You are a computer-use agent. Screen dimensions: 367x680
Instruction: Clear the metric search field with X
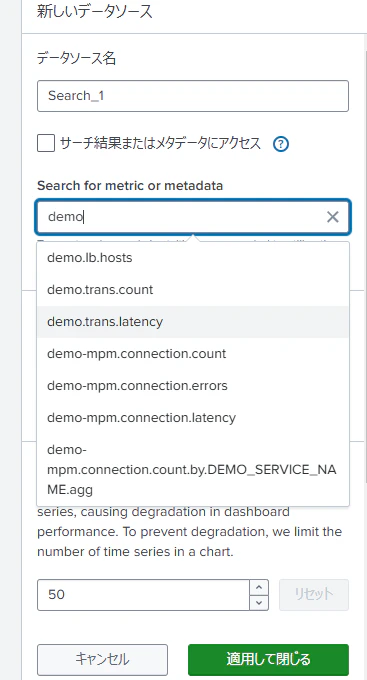click(333, 217)
